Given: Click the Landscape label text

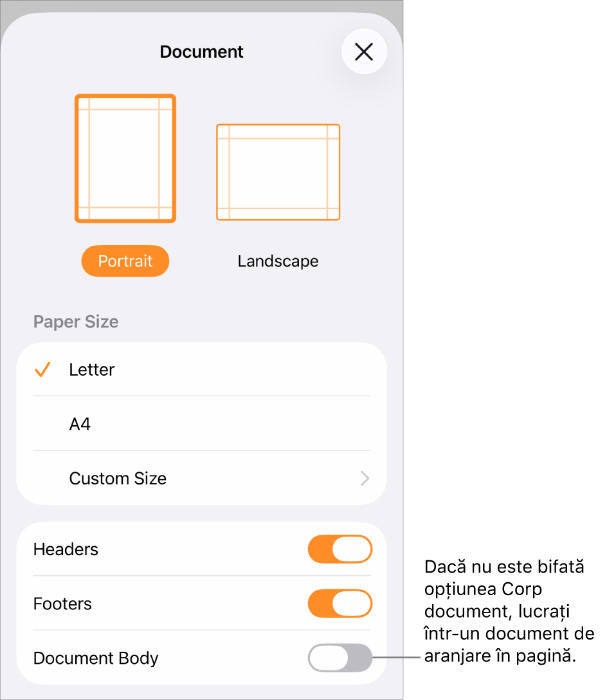Looking at the screenshot, I should point(278,261).
